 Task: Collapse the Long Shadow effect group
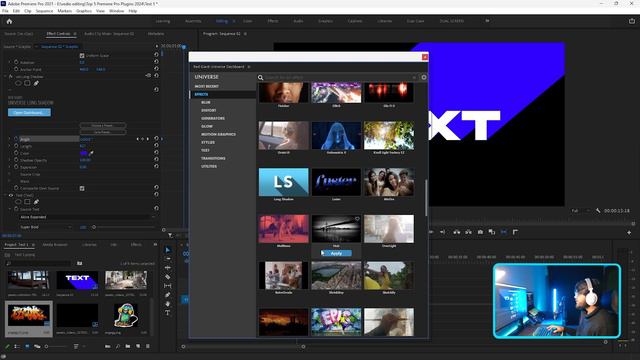pyautogui.click(x=5, y=76)
